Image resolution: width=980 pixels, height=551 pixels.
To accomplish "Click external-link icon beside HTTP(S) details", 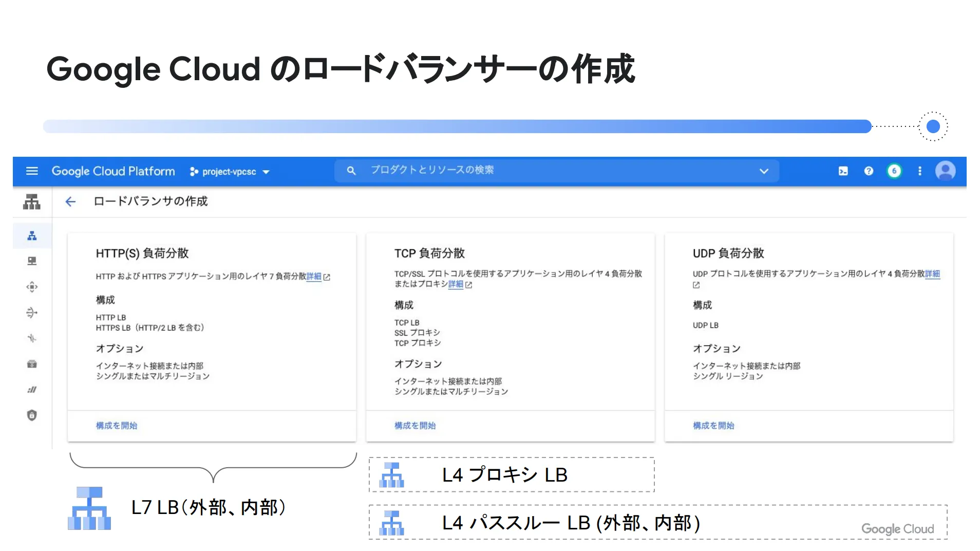I will tap(327, 277).
